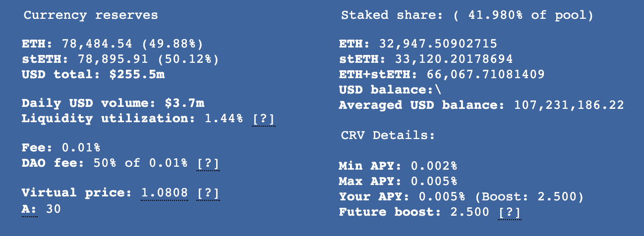The width and height of the screenshot is (644, 236).
Task: Click the Min APY 0.002% line
Action: click(398, 166)
